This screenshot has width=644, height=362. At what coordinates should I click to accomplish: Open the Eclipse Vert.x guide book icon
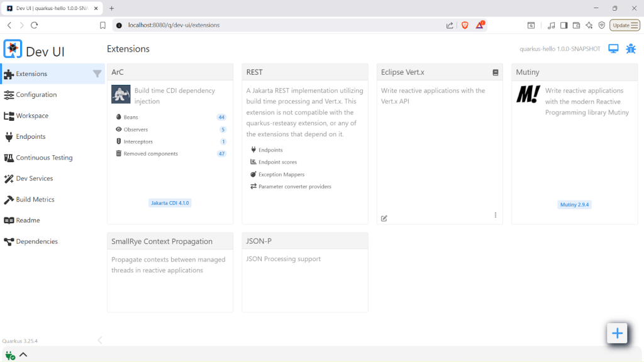coord(496,73)
